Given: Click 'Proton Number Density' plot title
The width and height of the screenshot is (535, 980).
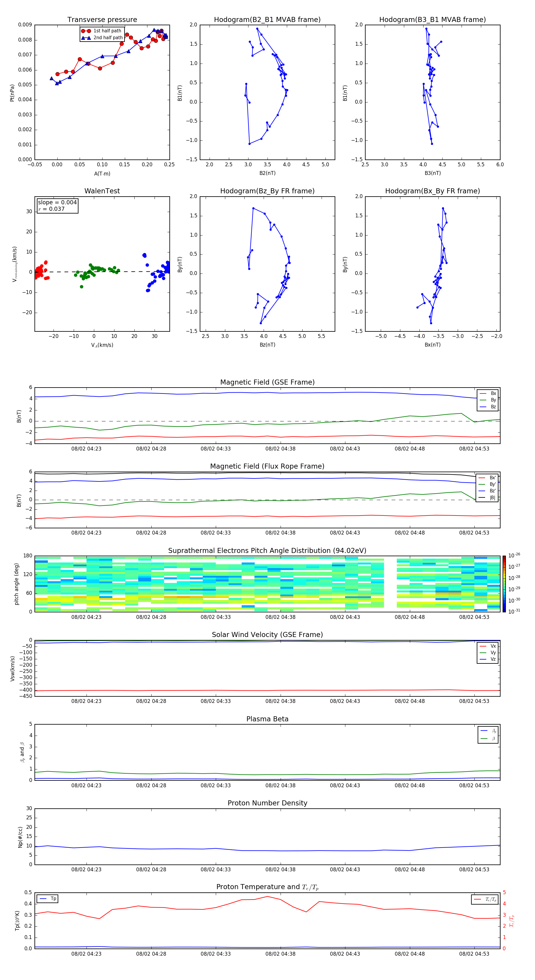Looking at the screenshot, I should click(267, 804).
